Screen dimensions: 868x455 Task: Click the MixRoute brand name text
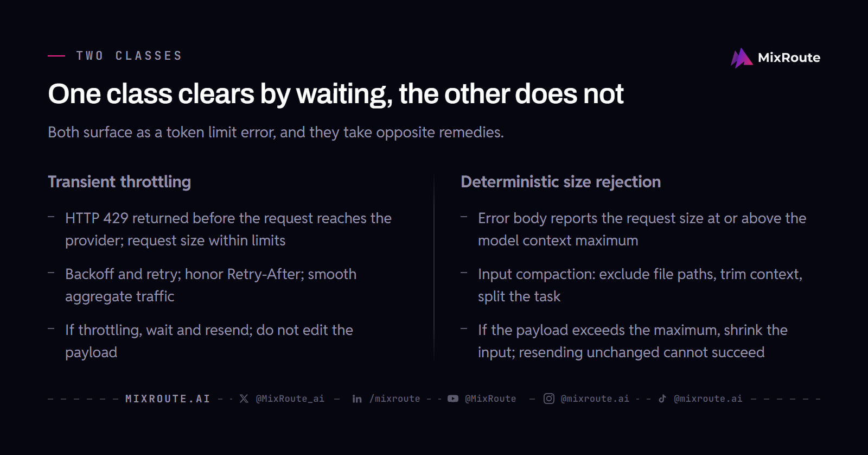pos(789,58)
